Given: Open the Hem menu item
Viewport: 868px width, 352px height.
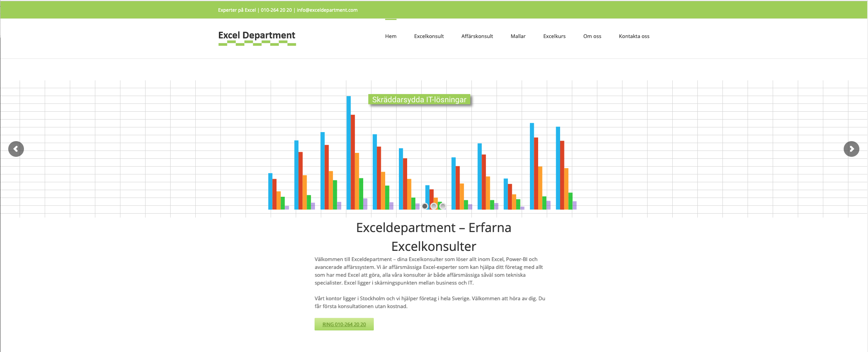Looking at the screenshot, I should [391, 36].
